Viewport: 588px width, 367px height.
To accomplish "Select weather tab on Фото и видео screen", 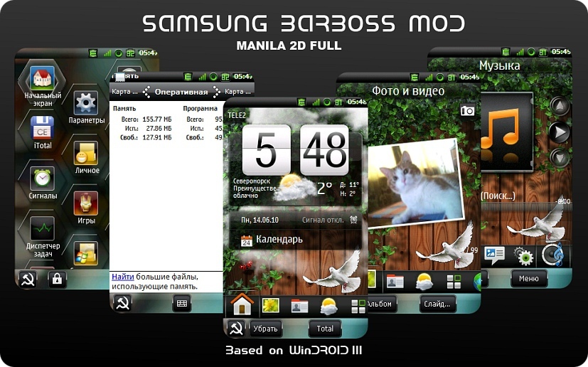I will pos(424,282).
